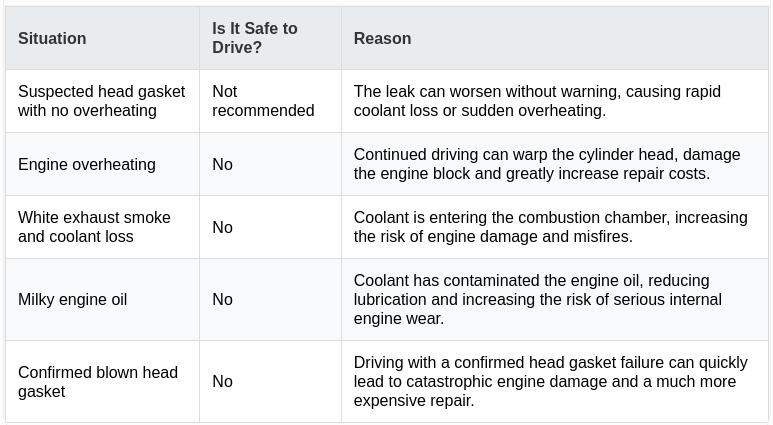Click the No answer for White exhaust smoke
This screenshot has height=425, width=773.
tap(222, 227)
